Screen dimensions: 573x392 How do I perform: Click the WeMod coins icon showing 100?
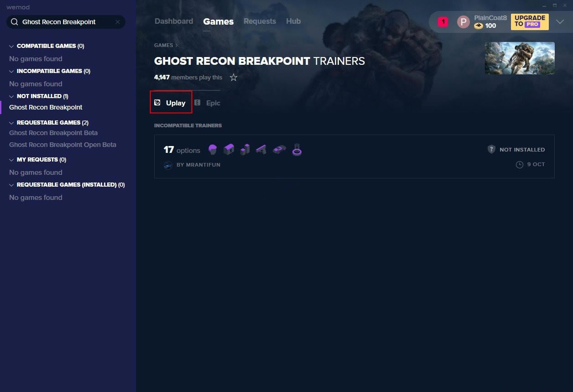click(x=479, y=26)
